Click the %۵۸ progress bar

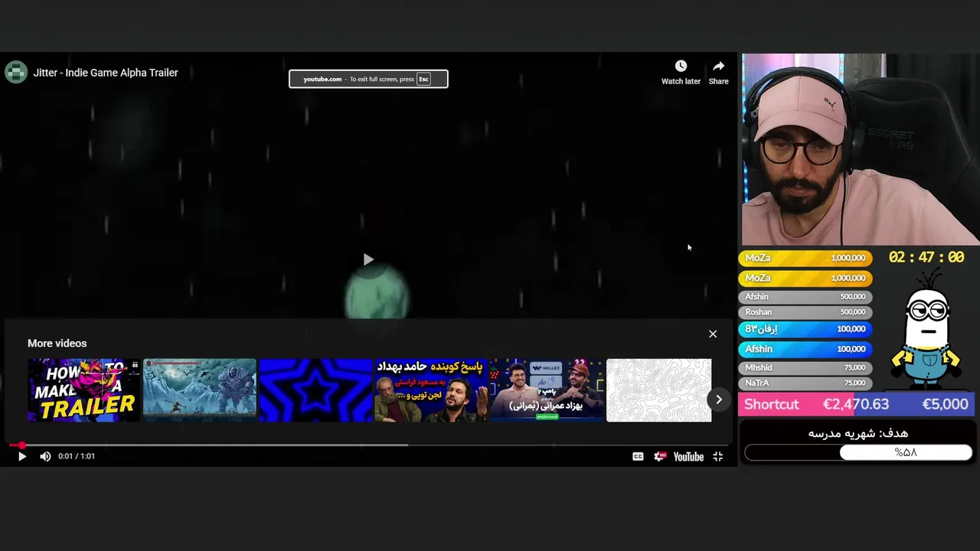tap(858, 452)
